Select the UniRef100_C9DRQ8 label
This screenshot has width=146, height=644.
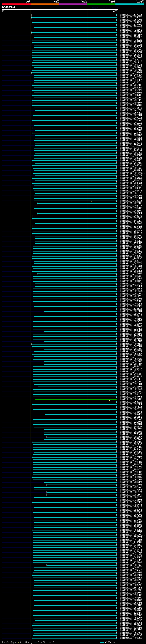(x=131, y=67)
